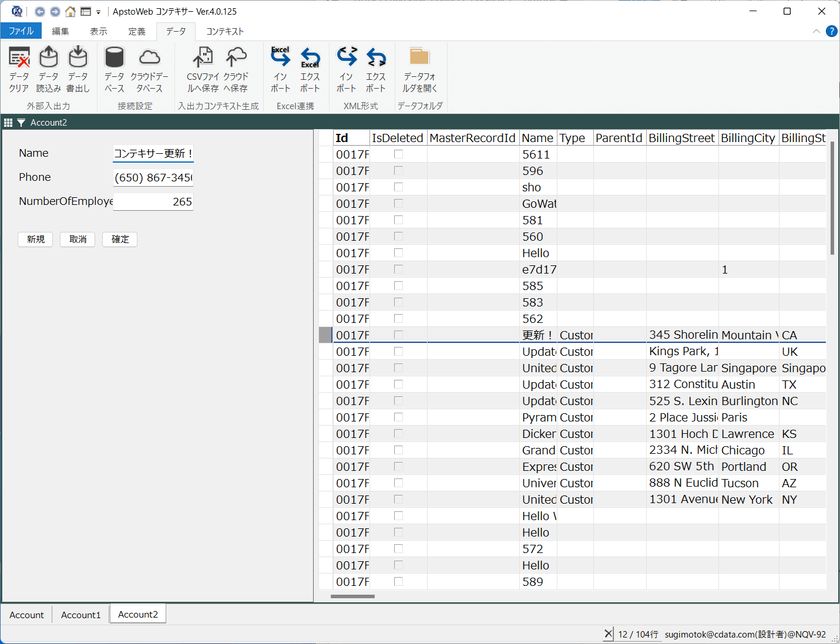The height and width of the screenshot is (644, 840).
Task: Expand the quick access toolbar dropdown arrow
Action: pos(98,12)
